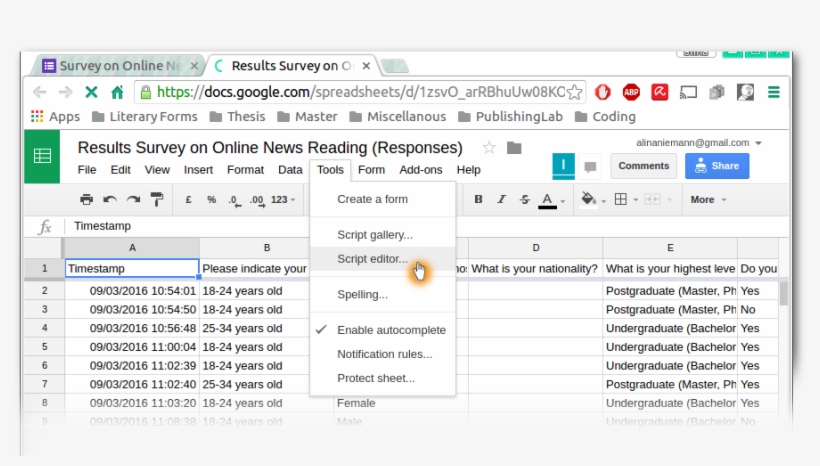Screen dimensions: 820x466
Task: Open browser home page
Action: [x=117, y=93]
